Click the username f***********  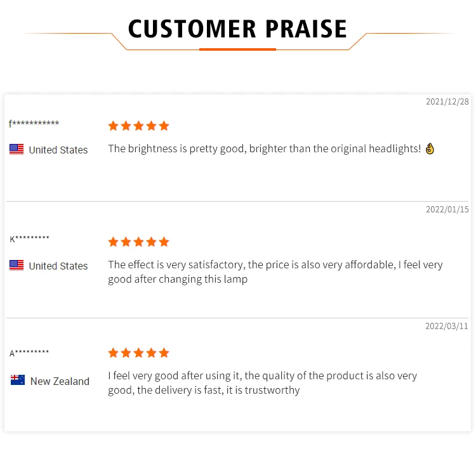tap(34, 124)
